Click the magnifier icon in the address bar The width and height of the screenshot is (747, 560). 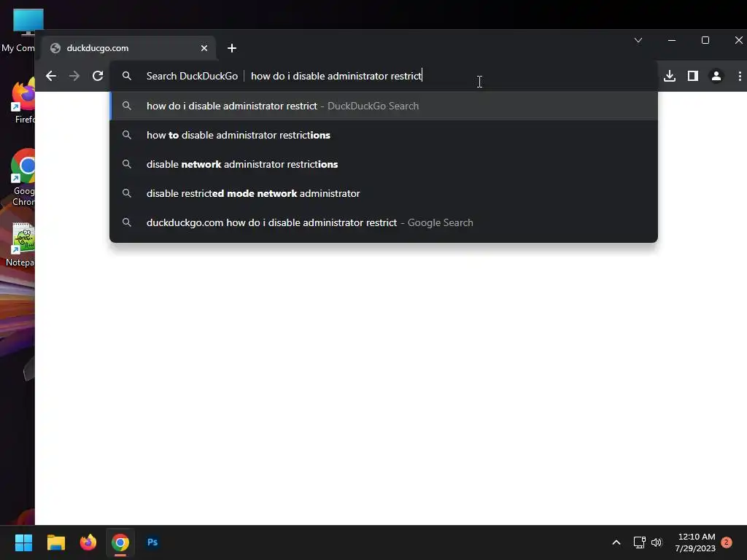coord(127,76)
